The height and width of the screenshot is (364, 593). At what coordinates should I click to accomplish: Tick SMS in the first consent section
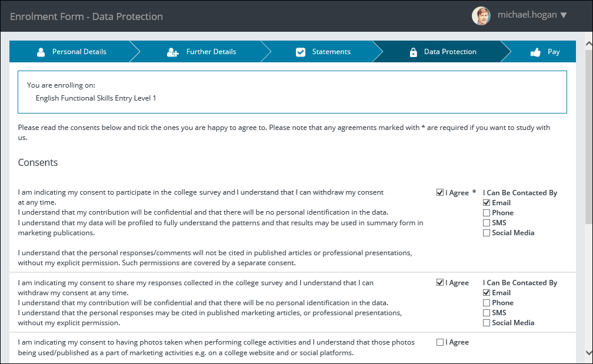tap(487, 222)
